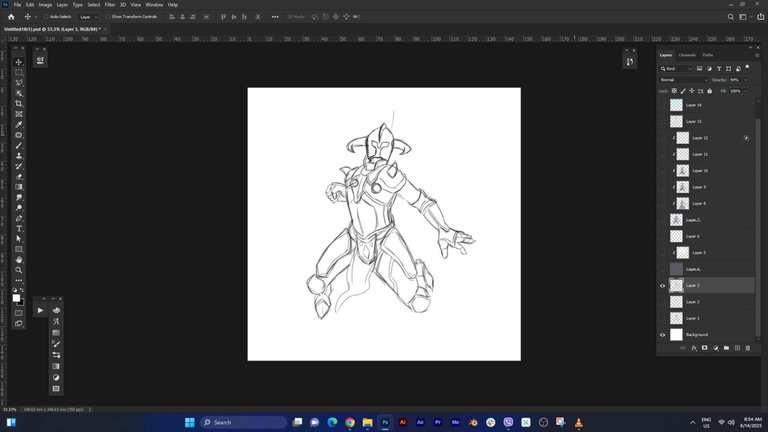
Task: Show Layer 13 visibility box
Action: (x=662, y=121)
